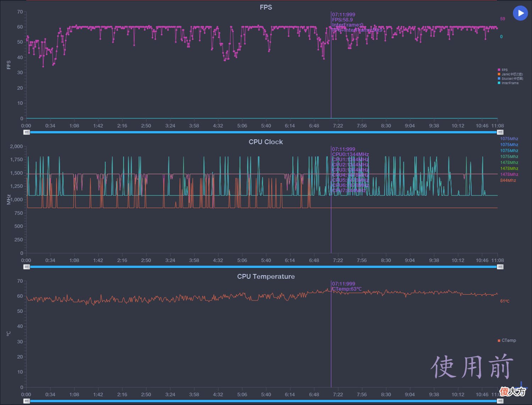
Task: Toggle the Stutter series legend entry
Action: pos(510,79)
